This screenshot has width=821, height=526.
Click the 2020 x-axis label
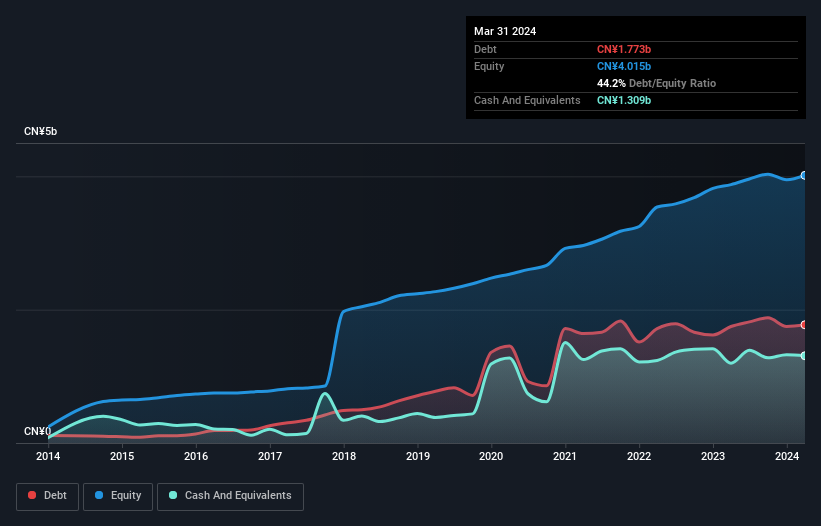(x=491, y=456)
